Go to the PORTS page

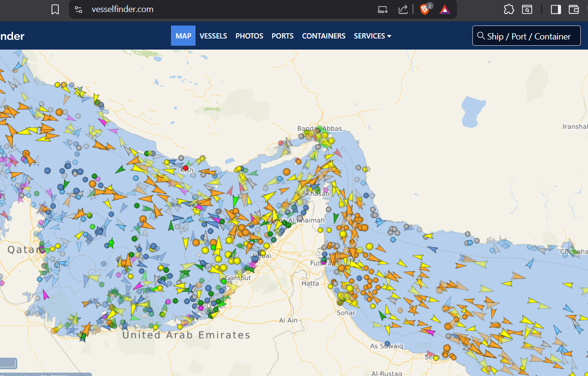[283, 36]
